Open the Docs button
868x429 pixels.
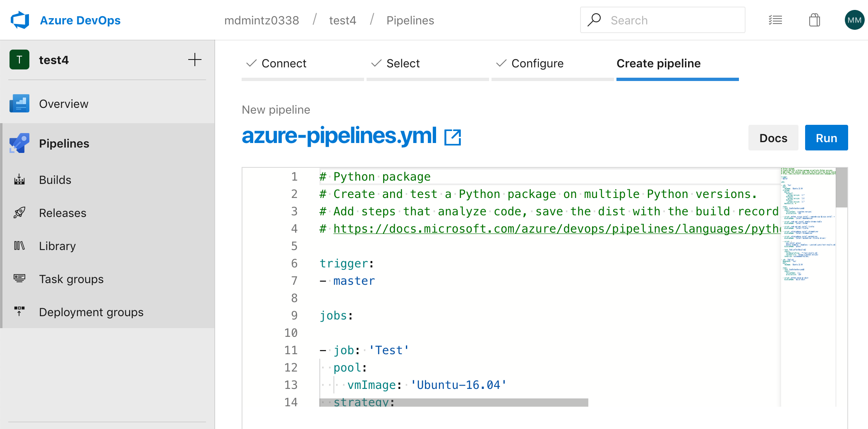pos(773,138)
